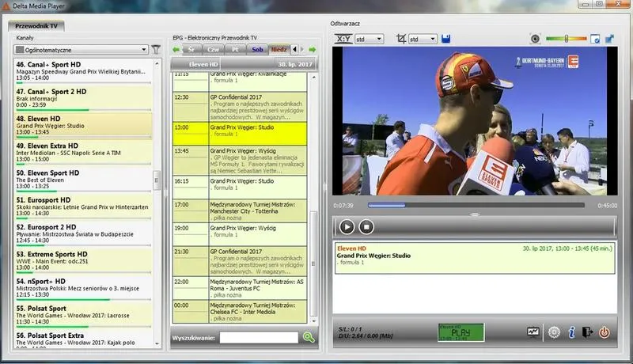Image resolution: width=633 pixels, height=364 pixels.
Task: Select channel 55. Polsat Sport
Action: point(83,315)
